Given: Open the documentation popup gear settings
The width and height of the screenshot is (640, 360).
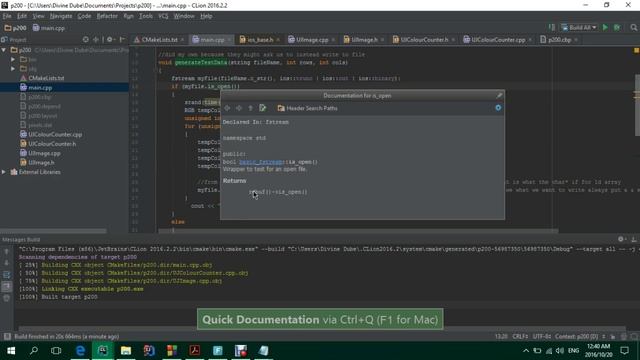Looking at the screenshot, I should click(x=498, y=108).
